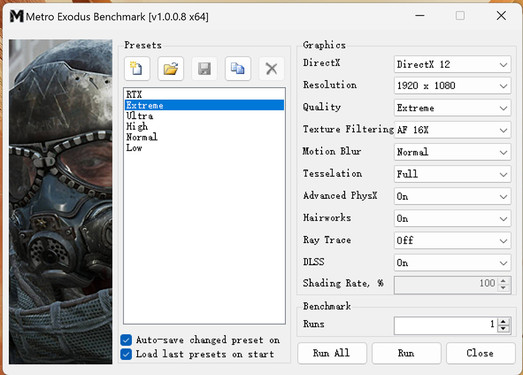Open the Ray Trace dropdown

[x=452, y=241]
